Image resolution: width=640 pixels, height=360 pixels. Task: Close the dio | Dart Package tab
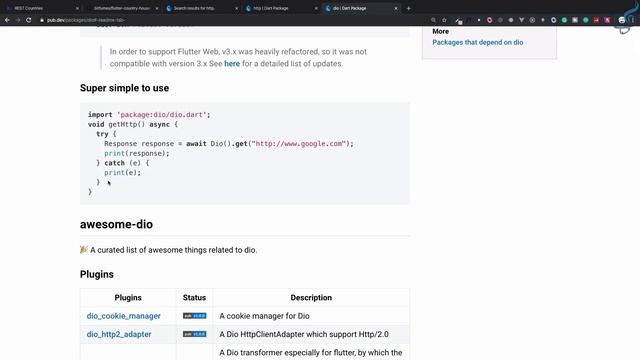(x=396, y=8)
